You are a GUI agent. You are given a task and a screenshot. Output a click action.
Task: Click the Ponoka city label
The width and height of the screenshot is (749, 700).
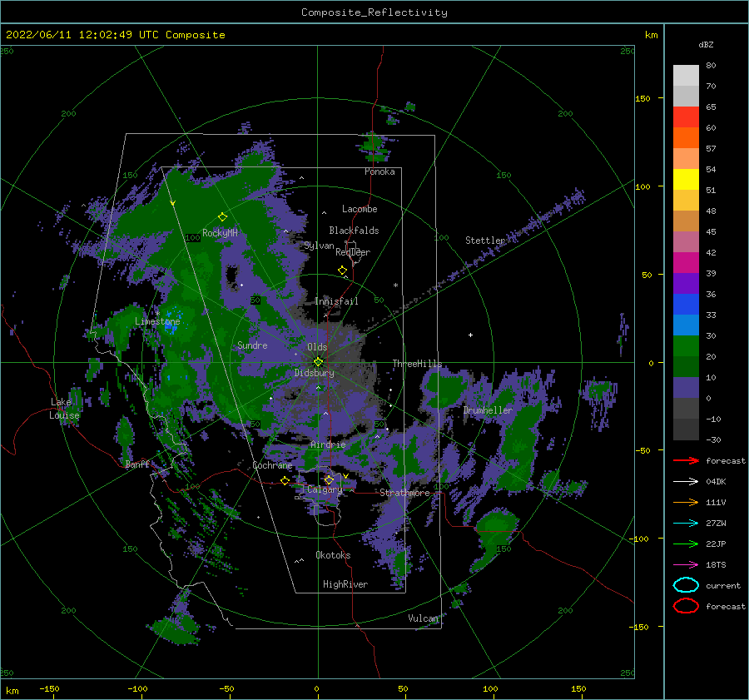point(379,171)
